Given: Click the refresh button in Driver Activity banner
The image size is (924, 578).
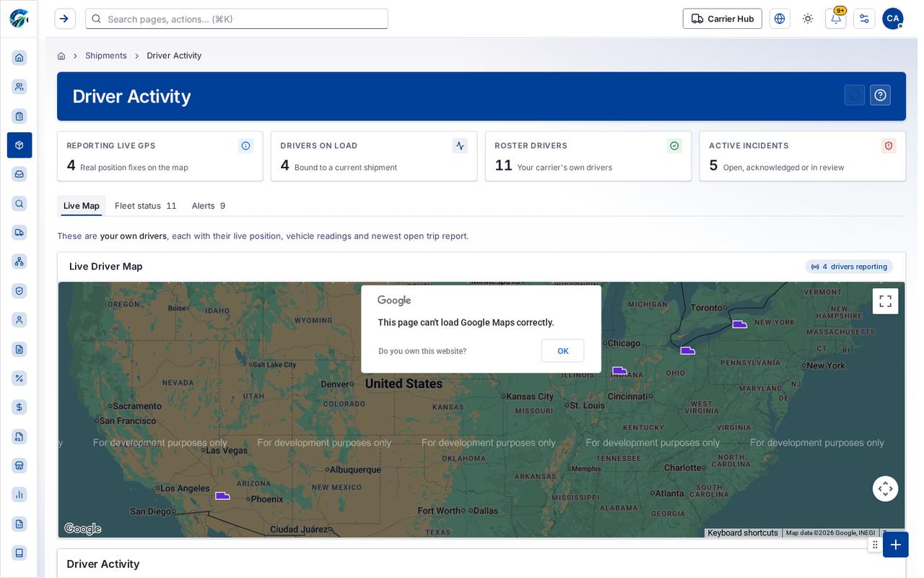Looking at the screenshot, I should coord(855,95).
